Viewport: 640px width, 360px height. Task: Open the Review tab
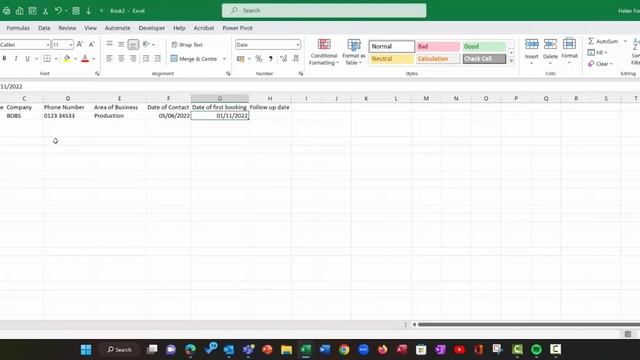[67, 28]
